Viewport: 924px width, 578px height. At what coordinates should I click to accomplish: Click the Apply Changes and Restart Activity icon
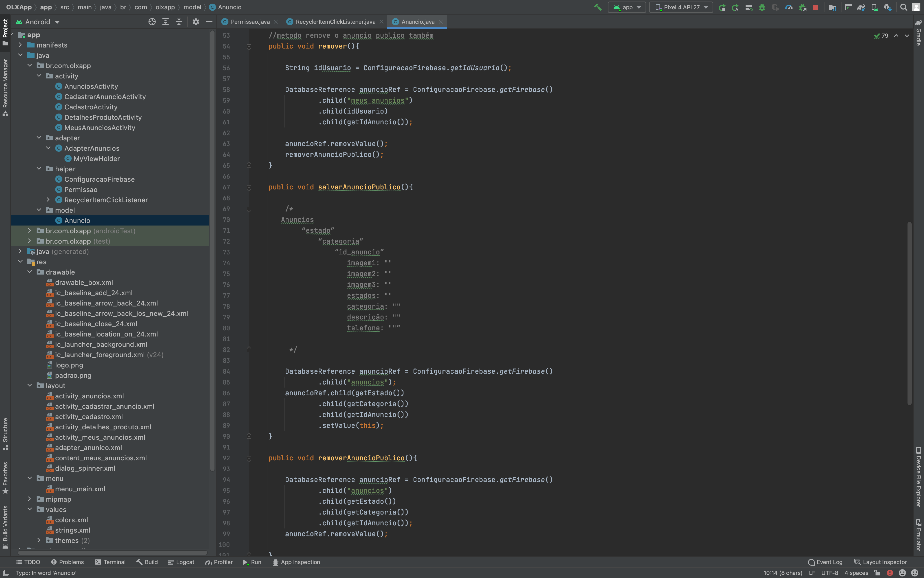point(735,7)
